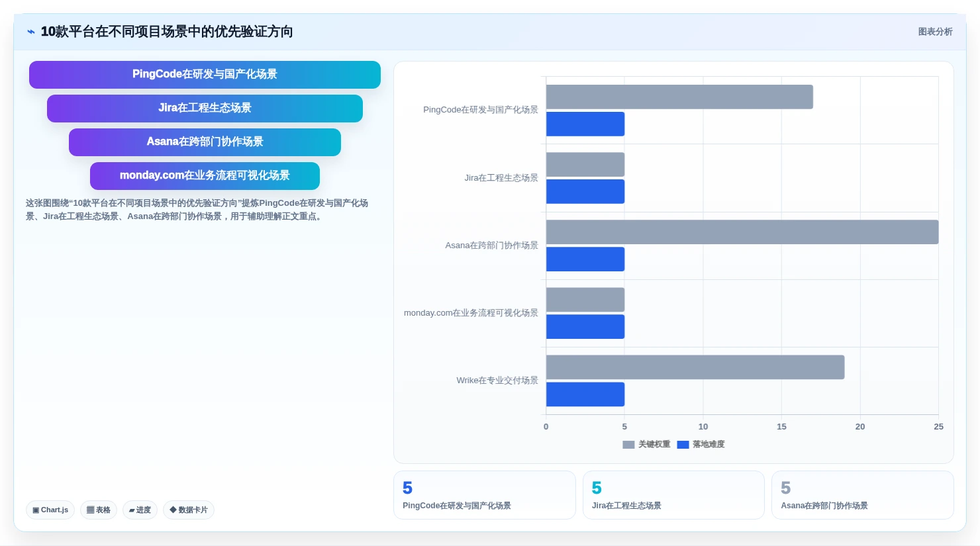The width and height of the screenshot is (980, 546).
Task: Click the 数据卡片 tag chip
Action: pyautogui.click(x=189, y=510)
